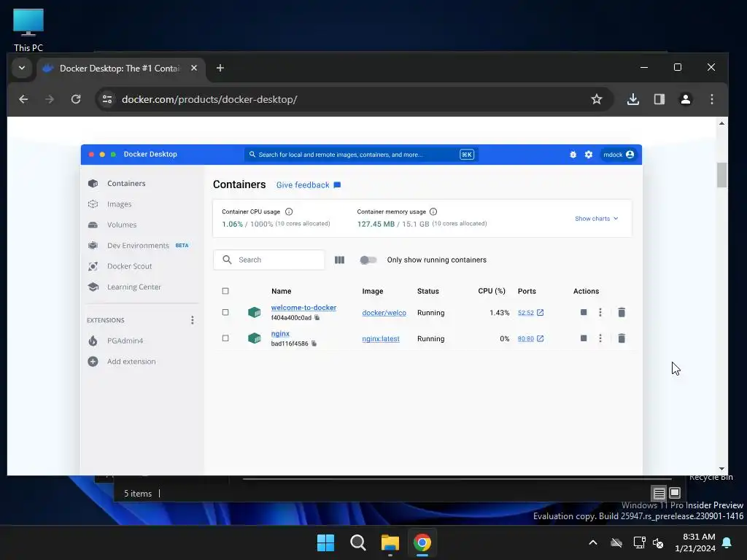Toggle Only show running containers switch
Image resolution: width=747 pixels, height=560 pixels.
point(368,260)
